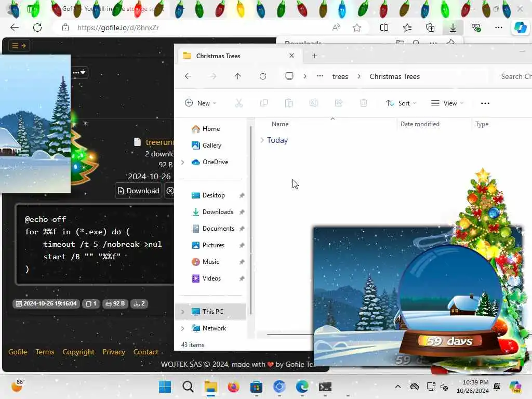Click the Delete trash icon
532x399 pixels.
(x=363, y=103)
